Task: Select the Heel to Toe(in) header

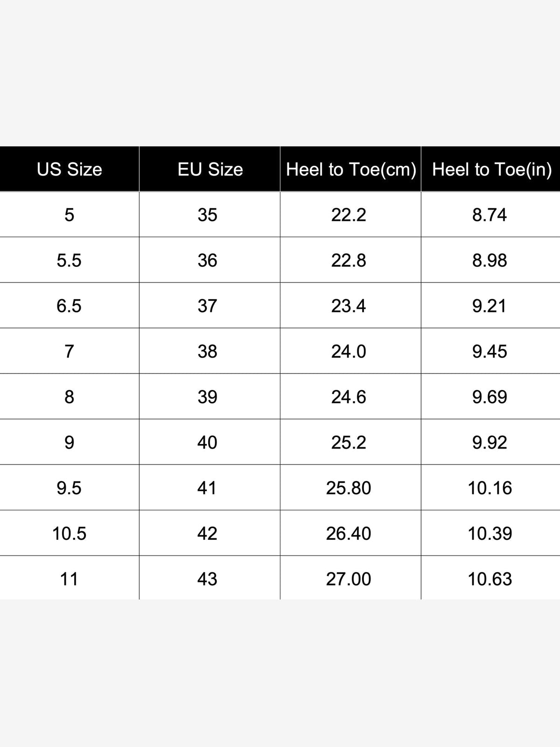Action: click(491, 169)
